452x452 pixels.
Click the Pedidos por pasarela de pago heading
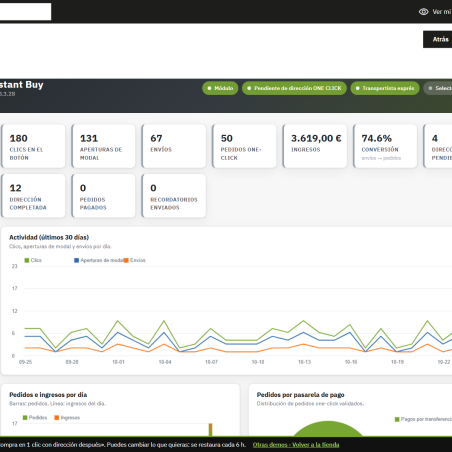[300, 395]
